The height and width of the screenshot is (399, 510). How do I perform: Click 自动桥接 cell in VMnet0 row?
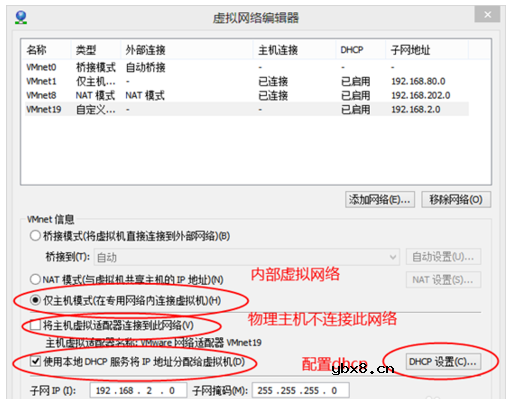pos(145,67)
